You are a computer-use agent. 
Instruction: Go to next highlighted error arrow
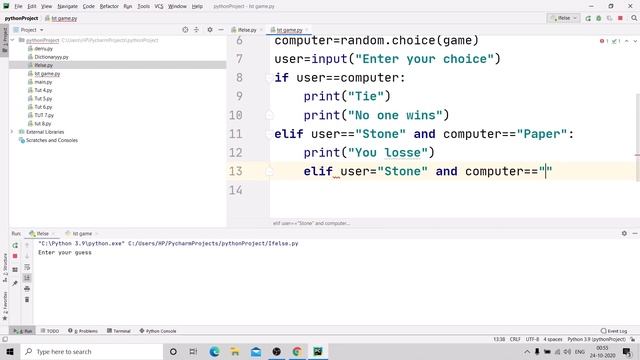tap(635, 41)
